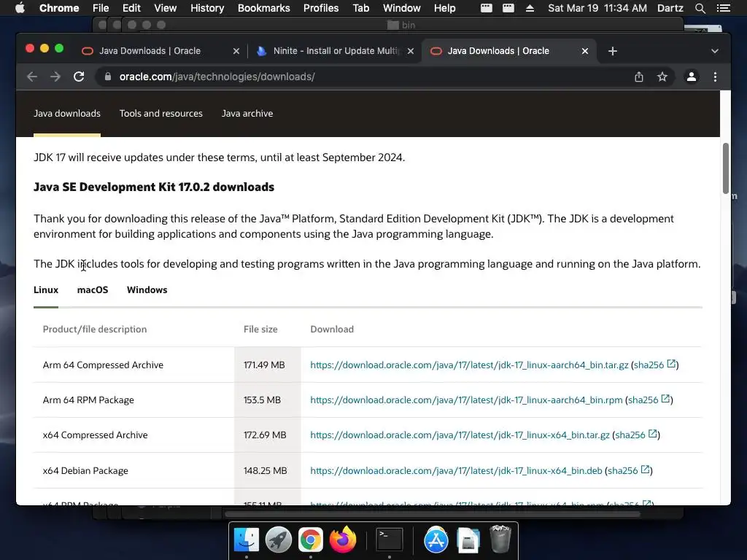The height and width of the screenshot is (560, 747).
Task: Open the Edit menu
Action: (131, 8)
